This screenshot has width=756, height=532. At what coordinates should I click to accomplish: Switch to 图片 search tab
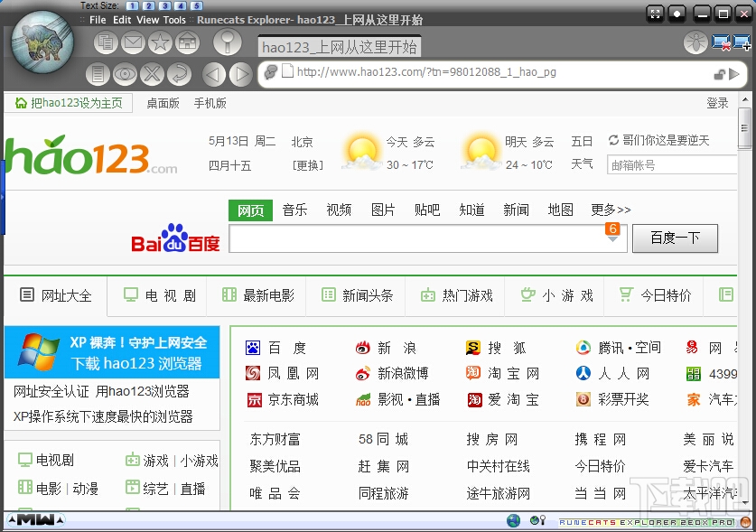coord(383,210)
